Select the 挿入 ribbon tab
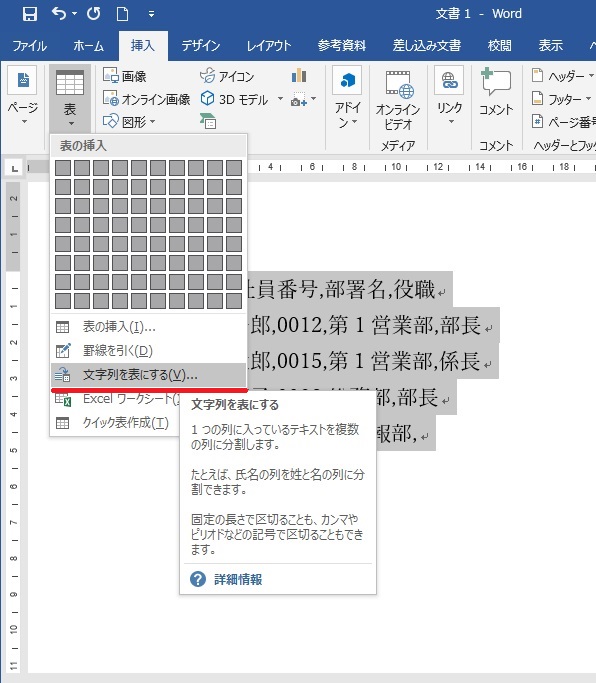Screen dimensions: 596x683 (x=143, y=45)
